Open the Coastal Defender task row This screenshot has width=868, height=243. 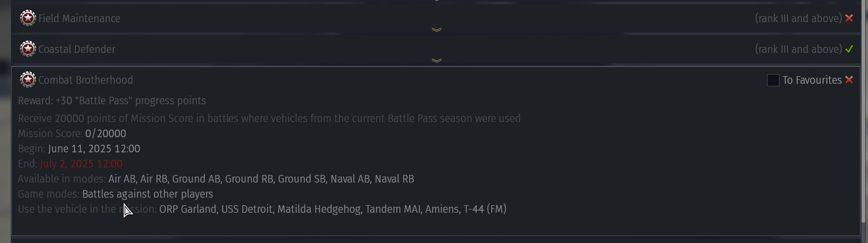pyautogui.click(x=436, y=50)
